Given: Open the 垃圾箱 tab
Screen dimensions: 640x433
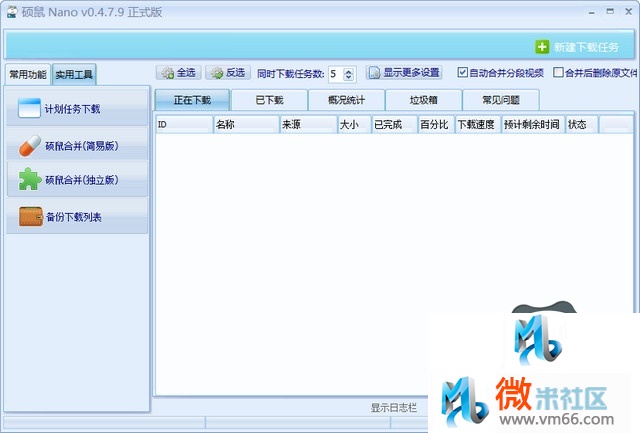Looking at the screenshot, I should coord(423,100).
